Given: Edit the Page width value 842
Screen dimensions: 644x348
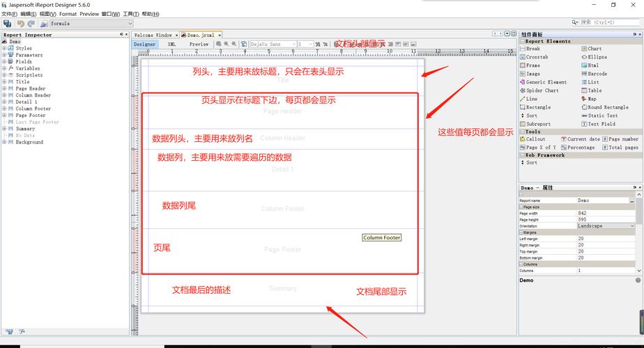Looking at the screenshot, I should point(606,214).
